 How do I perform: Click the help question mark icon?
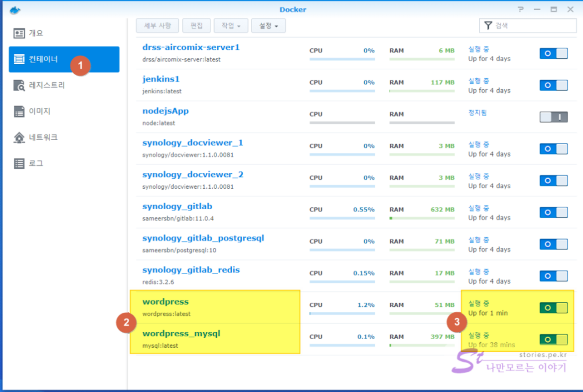coord(521,9)
